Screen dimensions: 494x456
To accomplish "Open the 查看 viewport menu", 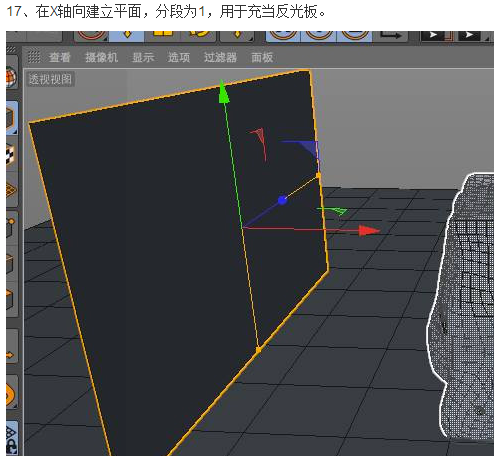I will tap(59, 57).
